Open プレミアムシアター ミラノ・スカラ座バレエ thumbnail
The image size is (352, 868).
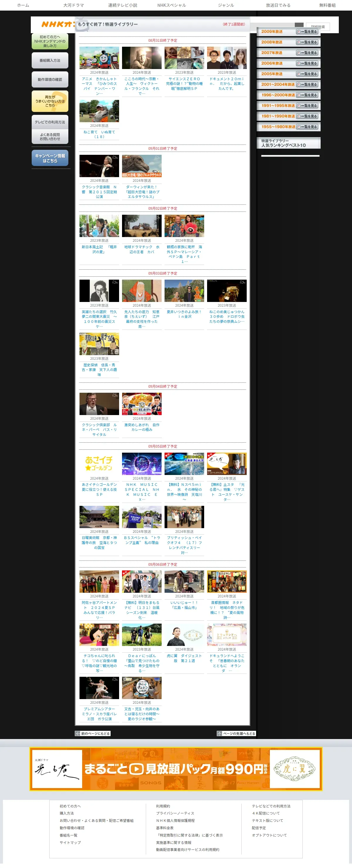[99, 688]
